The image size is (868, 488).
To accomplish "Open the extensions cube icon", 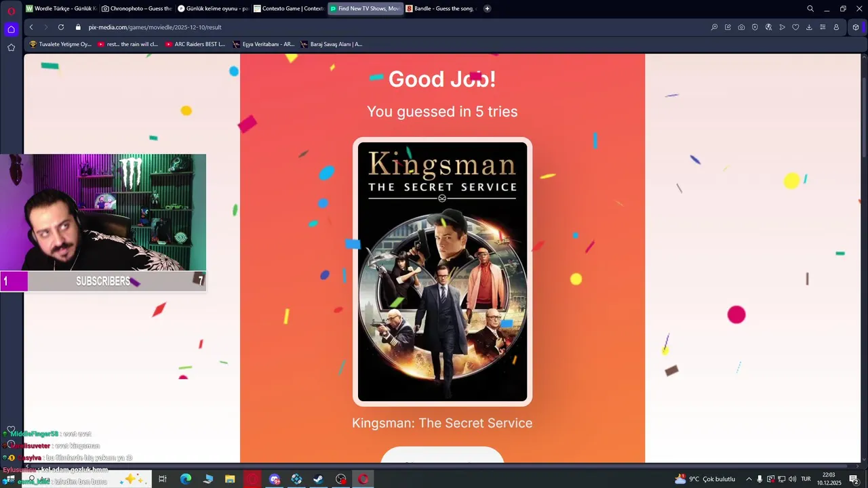I will [856, 27].
